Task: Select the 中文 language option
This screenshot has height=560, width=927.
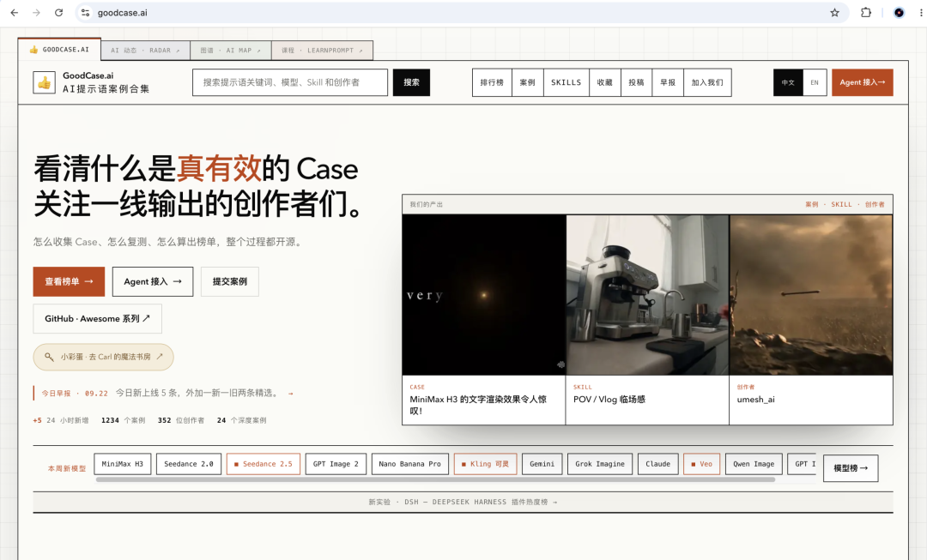Action: click(788, 82)
